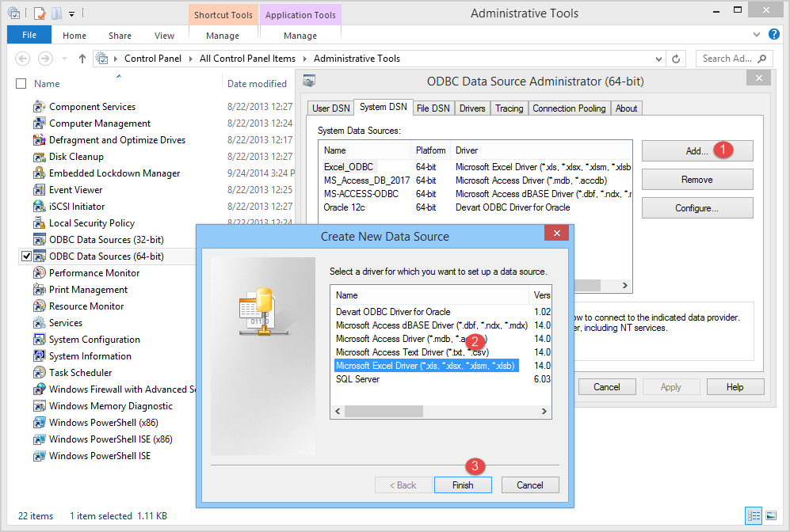Click the Resource Monitor icon

[40, 306]
